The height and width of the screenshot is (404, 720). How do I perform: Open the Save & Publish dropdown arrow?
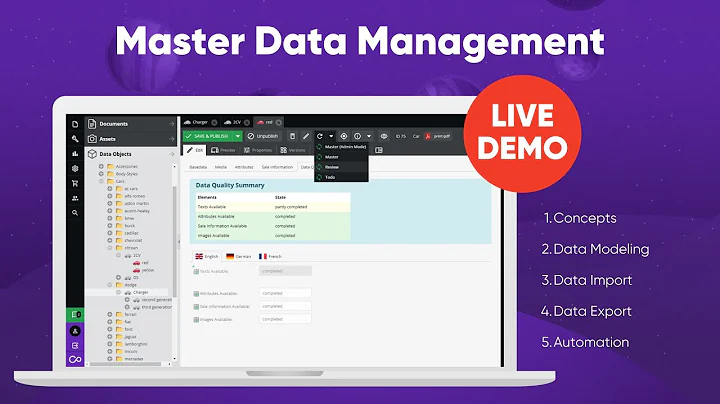click(238, 136)
